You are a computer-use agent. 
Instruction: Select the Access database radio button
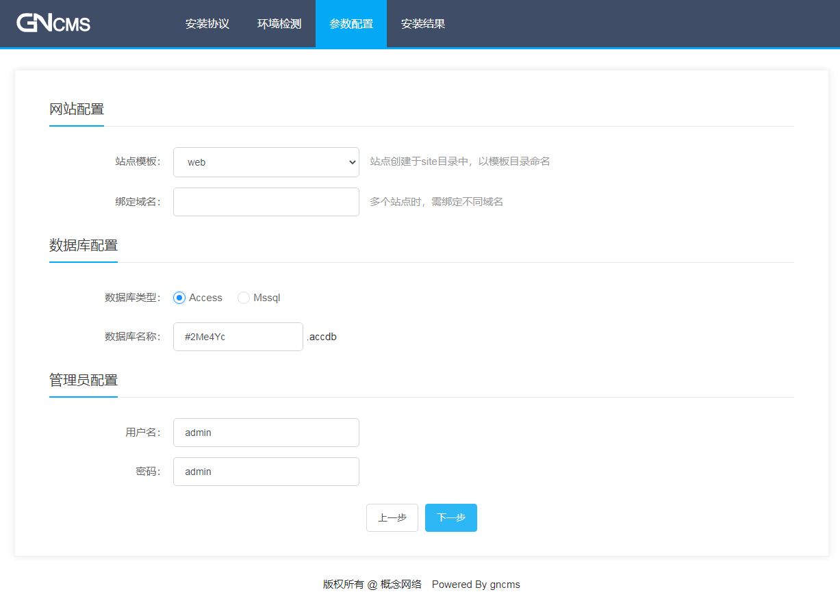point(179,298)
